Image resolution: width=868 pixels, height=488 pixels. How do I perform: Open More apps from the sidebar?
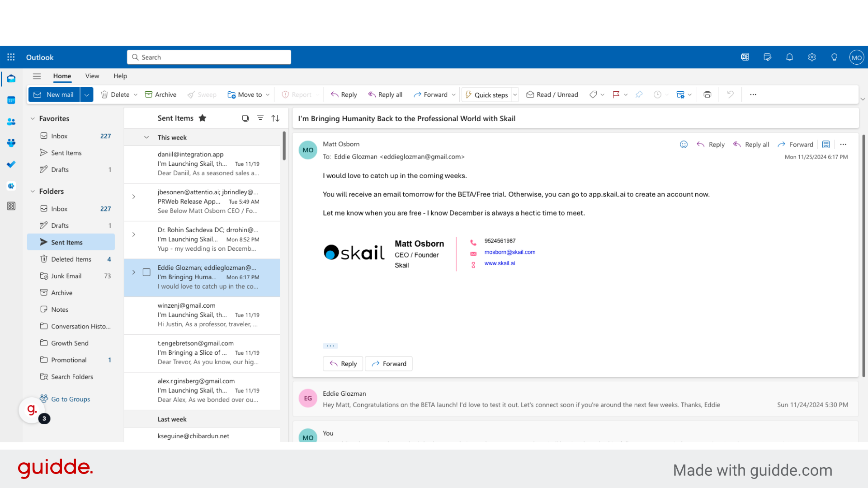(x=11, y=206)
